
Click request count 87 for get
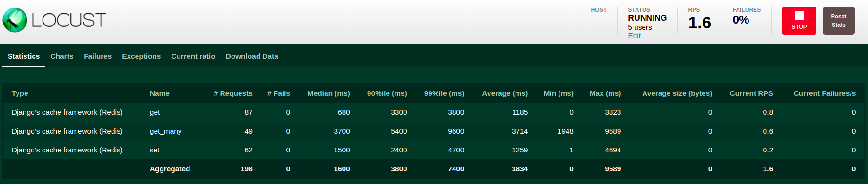(x=249, y=112)
